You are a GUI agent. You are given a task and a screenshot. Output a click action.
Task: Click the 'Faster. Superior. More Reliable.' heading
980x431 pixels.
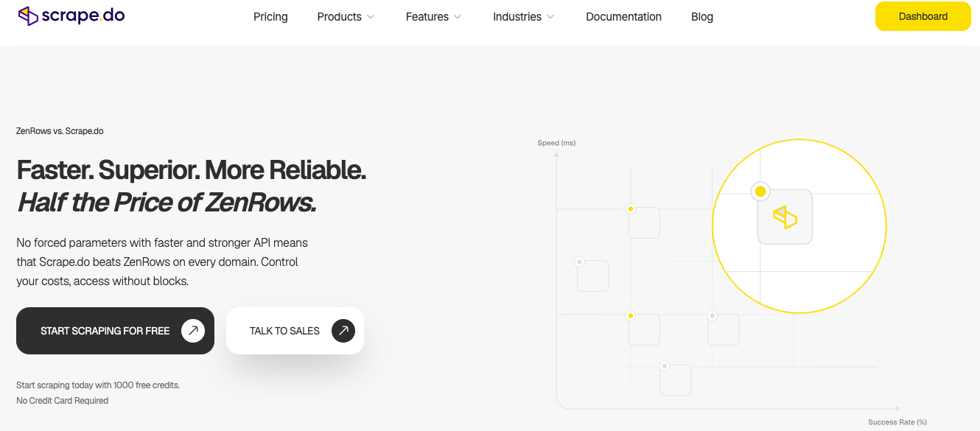pos(192,170)
